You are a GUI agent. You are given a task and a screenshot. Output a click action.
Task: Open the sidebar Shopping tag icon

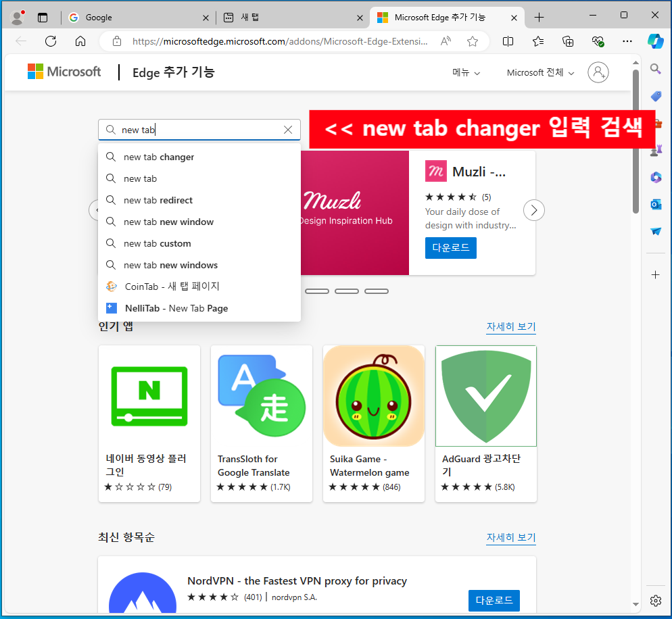tap(656, 96)
